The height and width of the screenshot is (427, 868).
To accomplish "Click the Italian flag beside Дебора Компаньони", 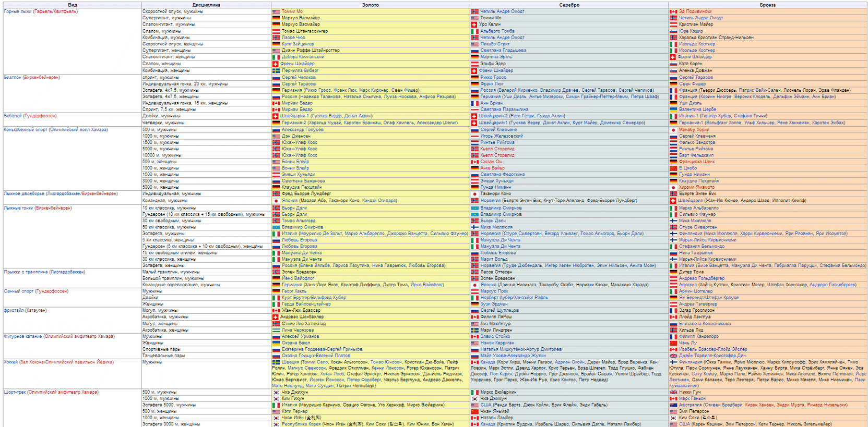I will pos(276,57).
